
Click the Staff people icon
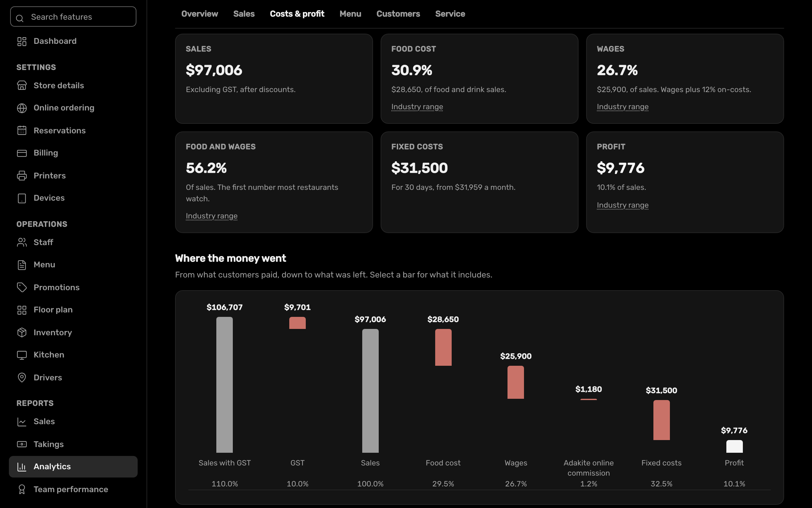22,242
